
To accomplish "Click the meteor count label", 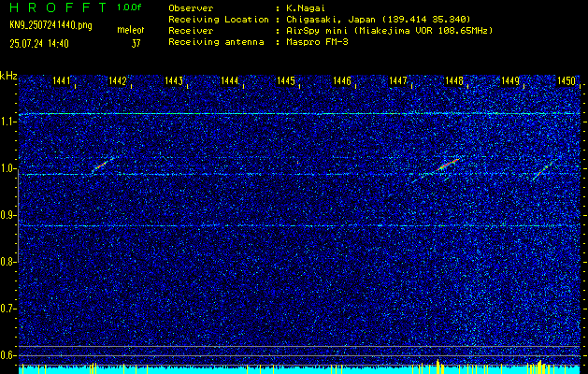I will click(x=131, y=30).
